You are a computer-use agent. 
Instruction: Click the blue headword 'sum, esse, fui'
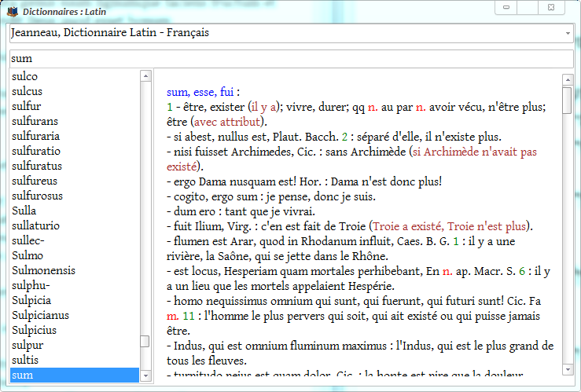pyautogui.click(x=200, y=92)
